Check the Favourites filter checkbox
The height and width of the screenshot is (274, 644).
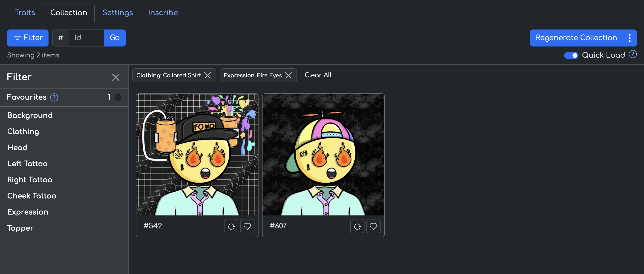pos(117,97)
